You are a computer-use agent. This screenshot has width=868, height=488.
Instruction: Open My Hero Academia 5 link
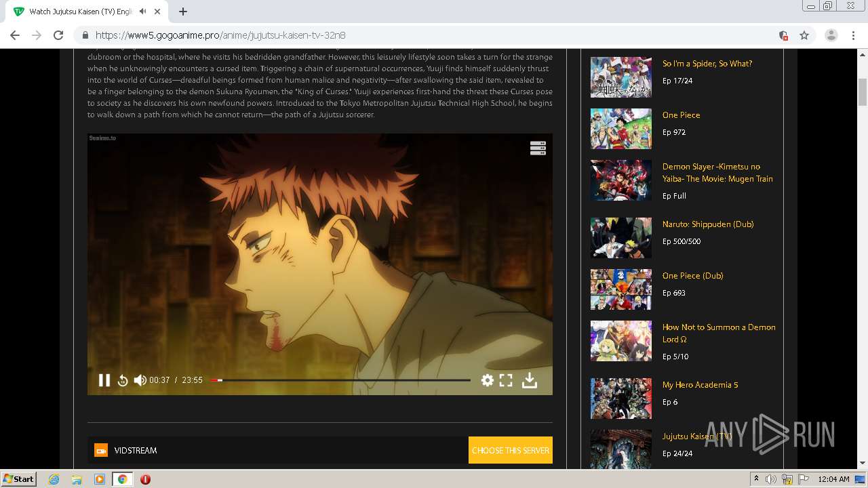pos(701,385)
